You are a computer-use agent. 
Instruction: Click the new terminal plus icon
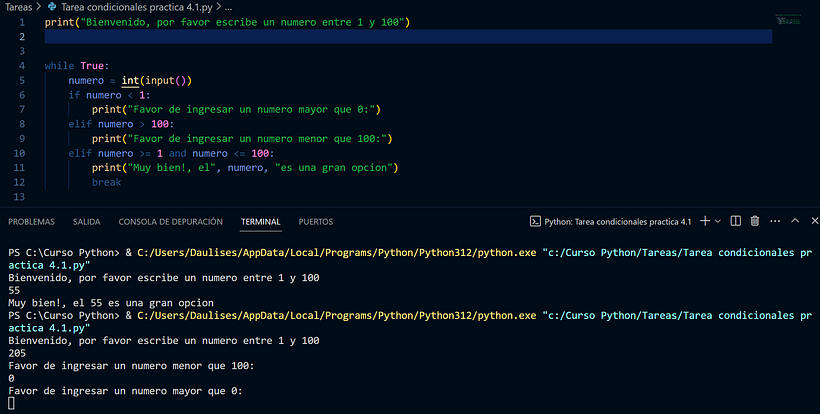point(705,221)
